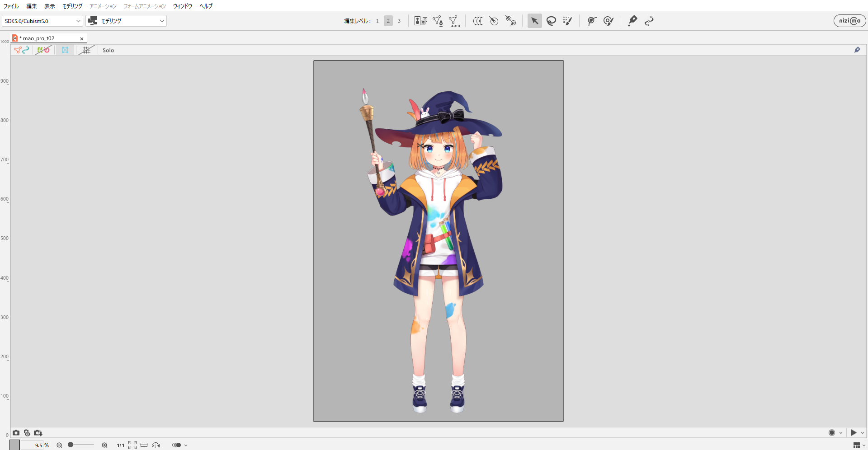Click the camera snapshot icon

pos(16,433)
